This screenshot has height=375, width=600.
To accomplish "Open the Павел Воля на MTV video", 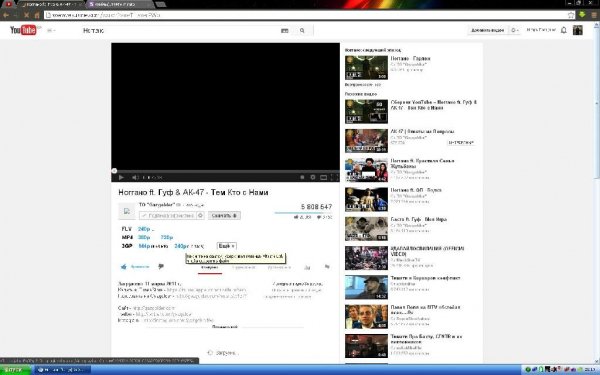I will [x=425, y=310].
